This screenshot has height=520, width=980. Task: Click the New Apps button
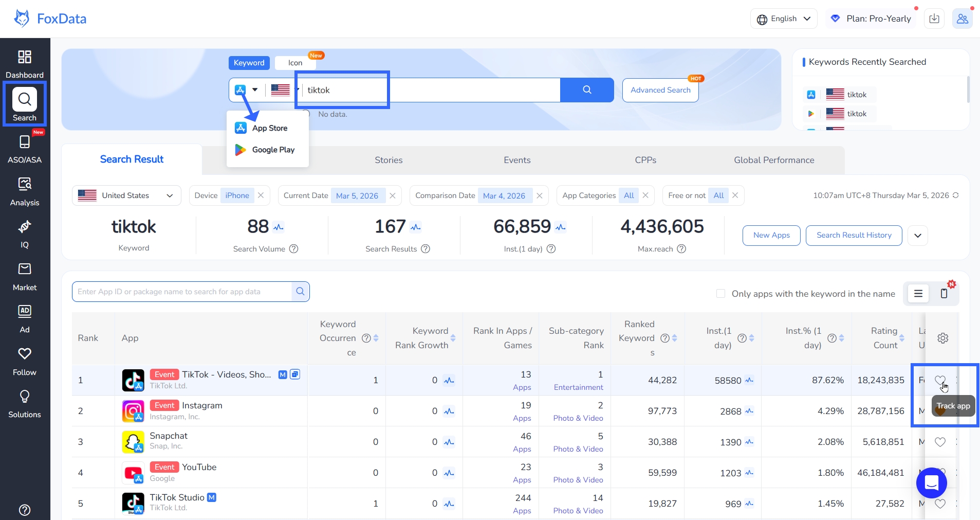[x=771, y=236]
